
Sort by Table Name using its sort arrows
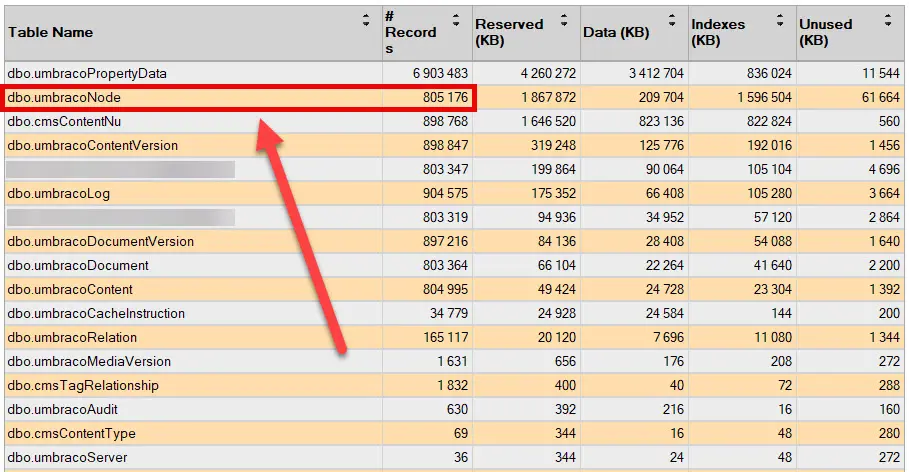point(366,20)
